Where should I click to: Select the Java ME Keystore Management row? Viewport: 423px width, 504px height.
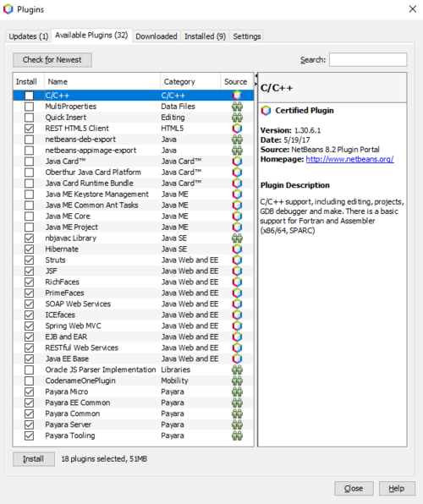pos(133,194)
